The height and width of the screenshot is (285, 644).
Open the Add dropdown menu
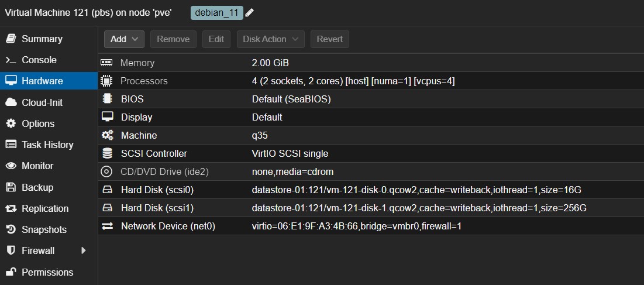tap(124, 39)
